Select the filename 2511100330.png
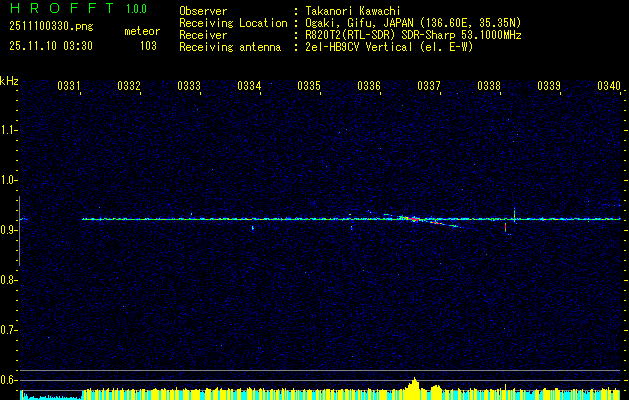Viewport: 629px width, 400px height. click(51, 27)
